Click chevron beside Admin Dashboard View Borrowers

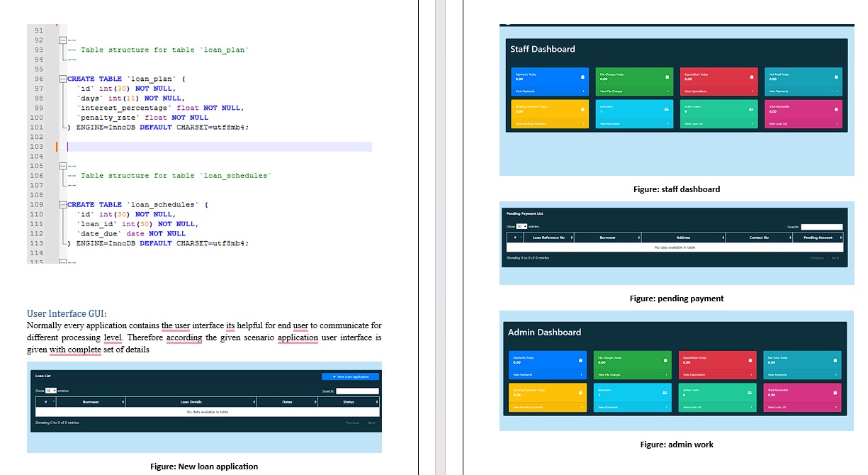click(x=666, y=408)
